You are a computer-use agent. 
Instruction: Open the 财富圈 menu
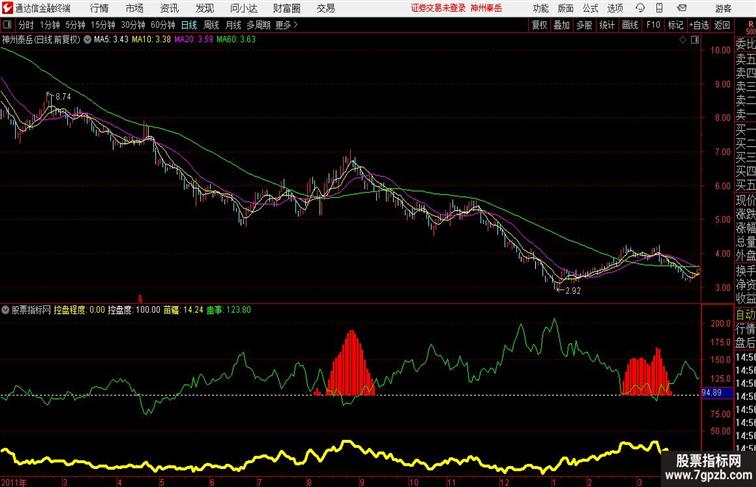[286, 8]
